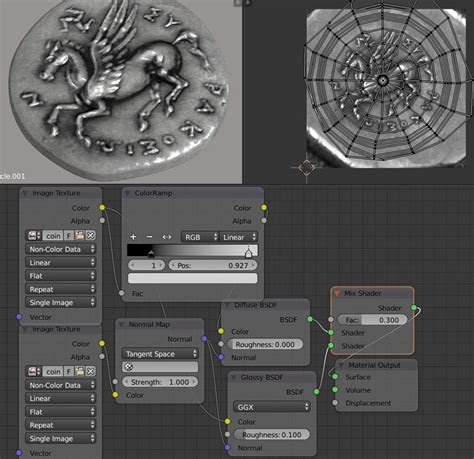Toggle fake user F in bottom Image Texture
This screenshot has height=459, width=474.
pyautogui.click(x=69, y=371)
